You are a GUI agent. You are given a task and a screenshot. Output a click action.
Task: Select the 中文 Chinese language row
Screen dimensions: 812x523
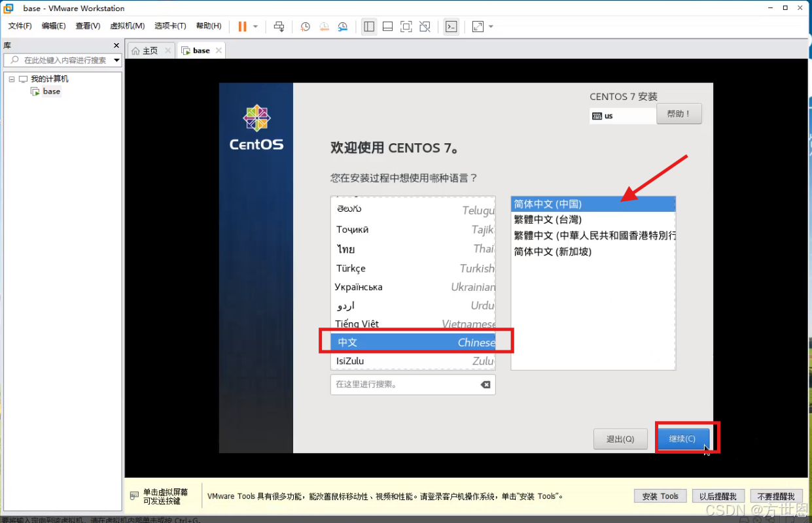tap(414, 342)
